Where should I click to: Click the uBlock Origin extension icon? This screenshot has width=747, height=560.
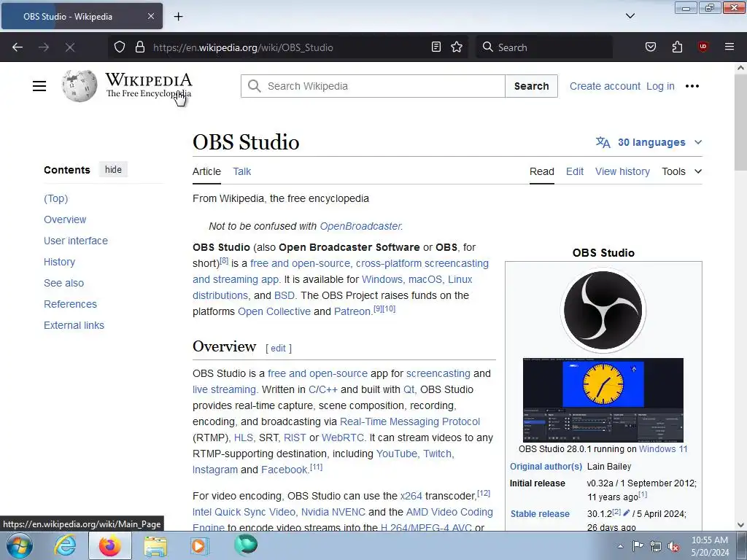click(x=703, y=47)
